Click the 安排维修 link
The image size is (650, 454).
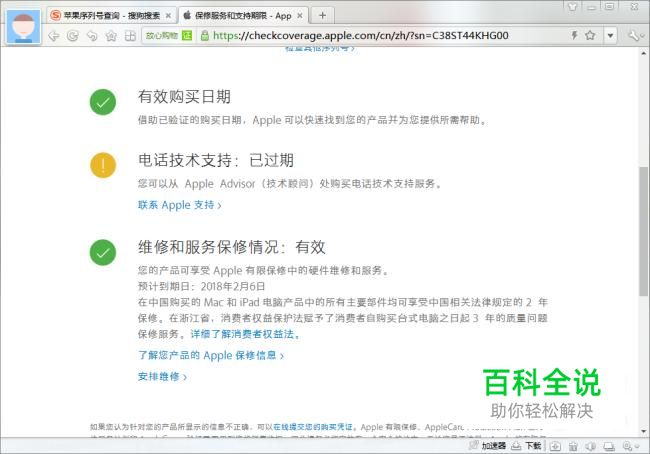(x=162, y=376)
